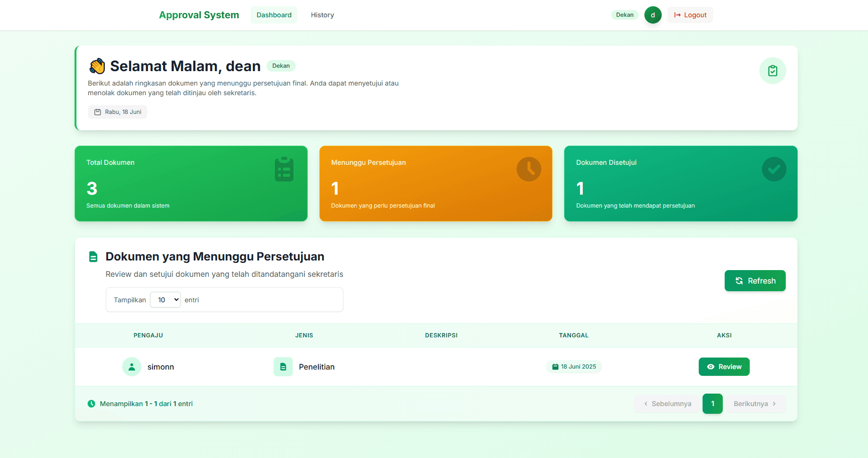The width and height of the screenshot is (868, 458).
Task: Go to the Sebelumnya previous page
Action: click(667, 404)
